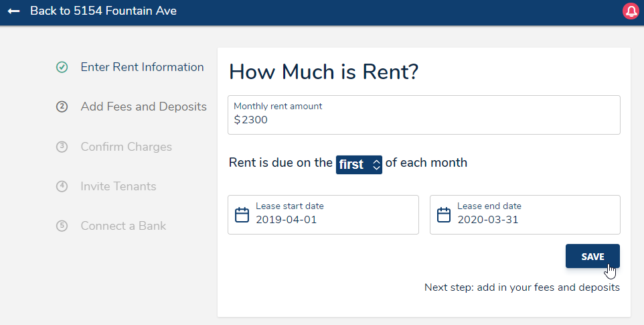Follow the Back to 5154 Fountain Ave link
This screenshot has height=325, width=644.
tap(103, 11)
